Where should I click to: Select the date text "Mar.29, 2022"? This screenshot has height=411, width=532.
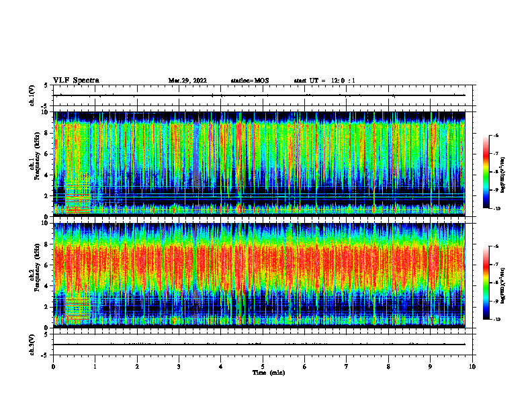click(x=187, y=81)
